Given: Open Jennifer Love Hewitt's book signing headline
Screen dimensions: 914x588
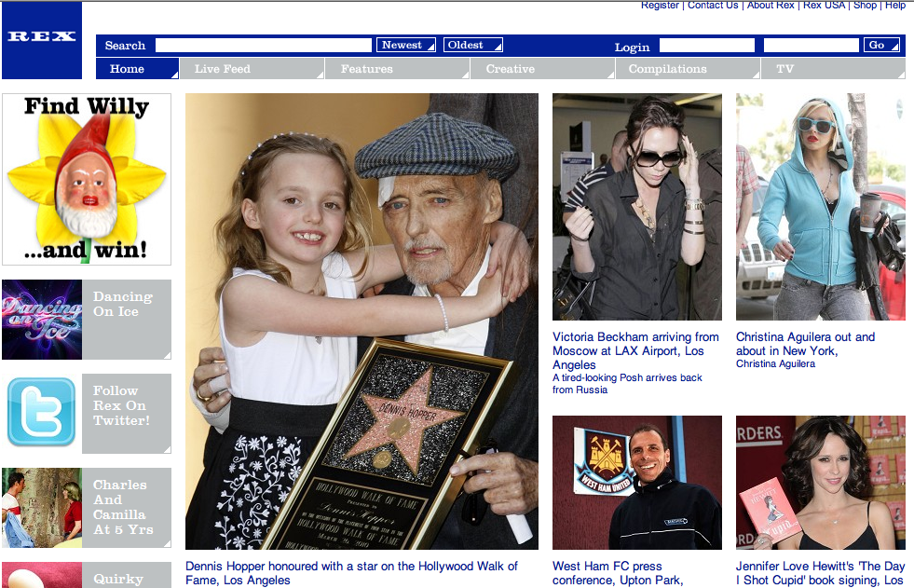Looking at the screenshot, I should pos(820,573).
